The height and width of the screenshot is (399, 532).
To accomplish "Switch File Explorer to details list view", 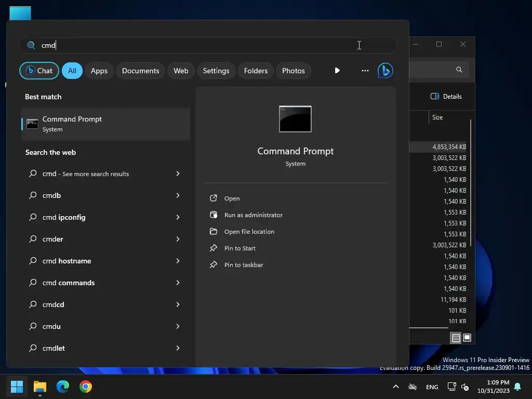I will pos(456,338).
